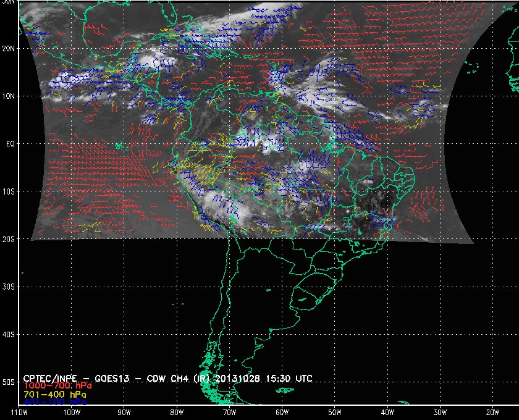Select the 90W longitude label
The height and width of the screenshot is (420, 519).
(124, 413)
